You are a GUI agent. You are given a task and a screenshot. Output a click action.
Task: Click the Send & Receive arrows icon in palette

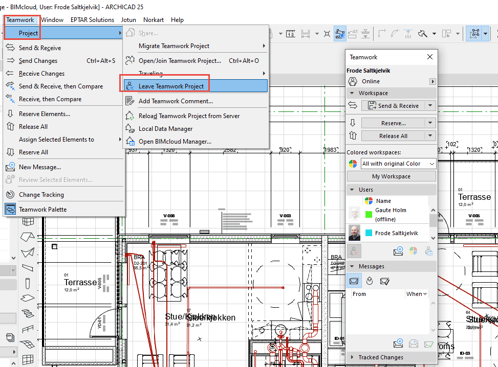(x=353, y=105)
